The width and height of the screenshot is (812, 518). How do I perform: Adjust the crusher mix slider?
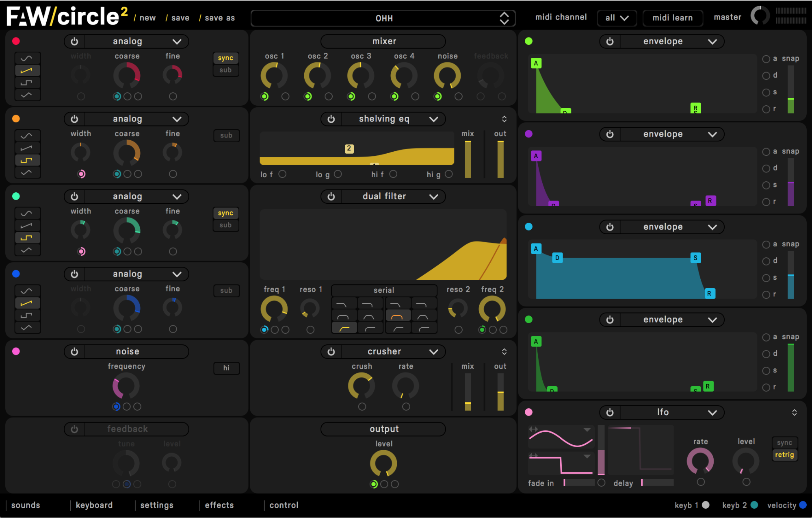click(468, 392)
